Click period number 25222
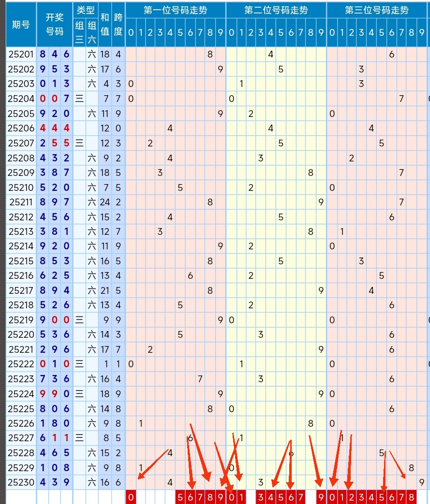 (x=21, y=364)
